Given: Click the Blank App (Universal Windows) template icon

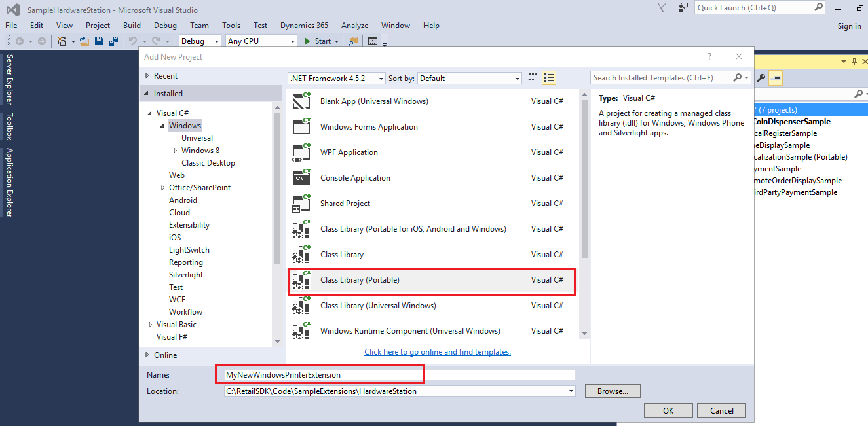Looking at the screenshot, I should pyautogui.click(x=301, y=101).
